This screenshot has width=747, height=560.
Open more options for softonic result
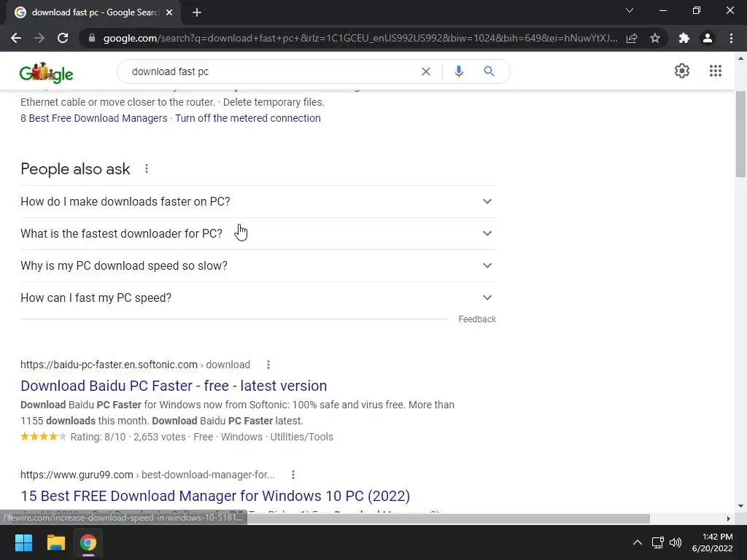(268, 365)
